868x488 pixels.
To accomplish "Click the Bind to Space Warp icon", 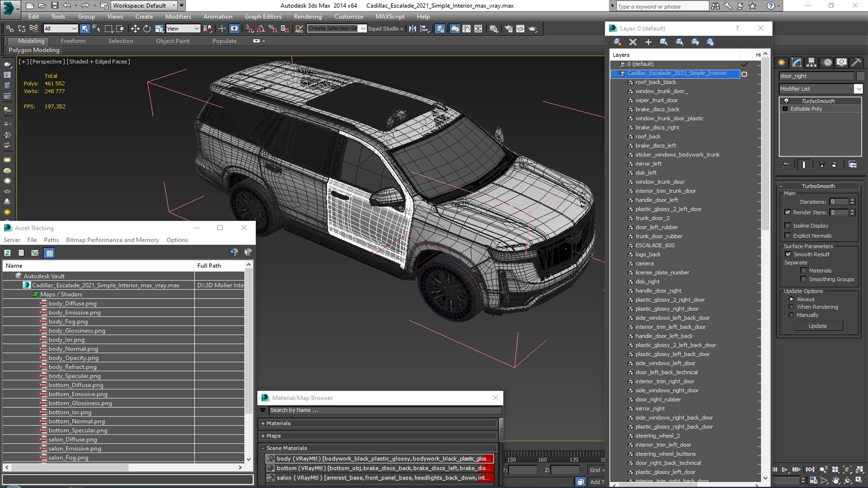I will click(33, 28).
